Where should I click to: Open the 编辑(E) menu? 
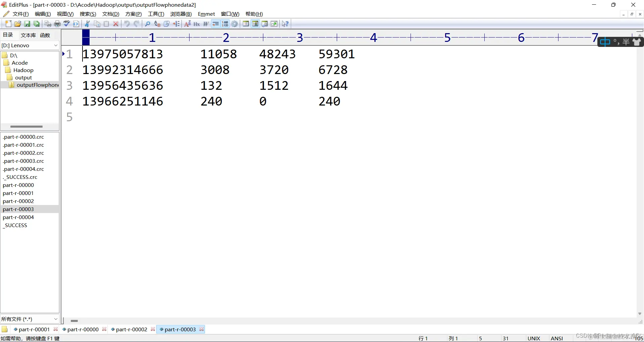[43, 14]
